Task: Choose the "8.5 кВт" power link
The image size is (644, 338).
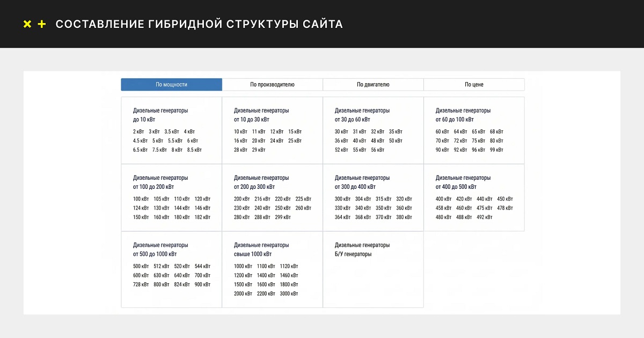Action: (194, 150)
